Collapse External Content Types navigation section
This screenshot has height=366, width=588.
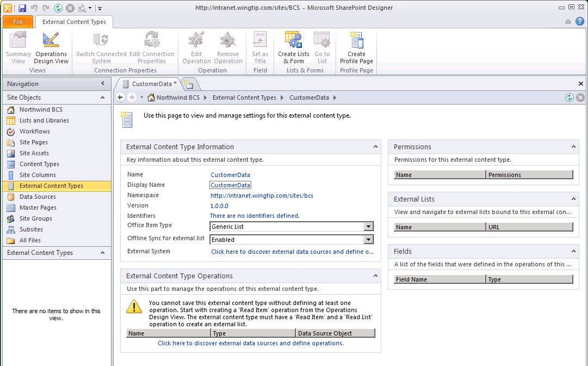coord(102,253)
